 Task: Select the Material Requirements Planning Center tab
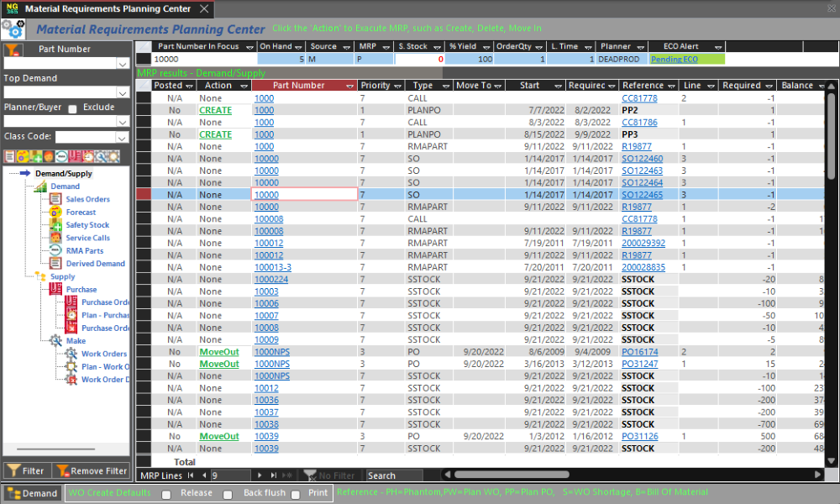107,9
